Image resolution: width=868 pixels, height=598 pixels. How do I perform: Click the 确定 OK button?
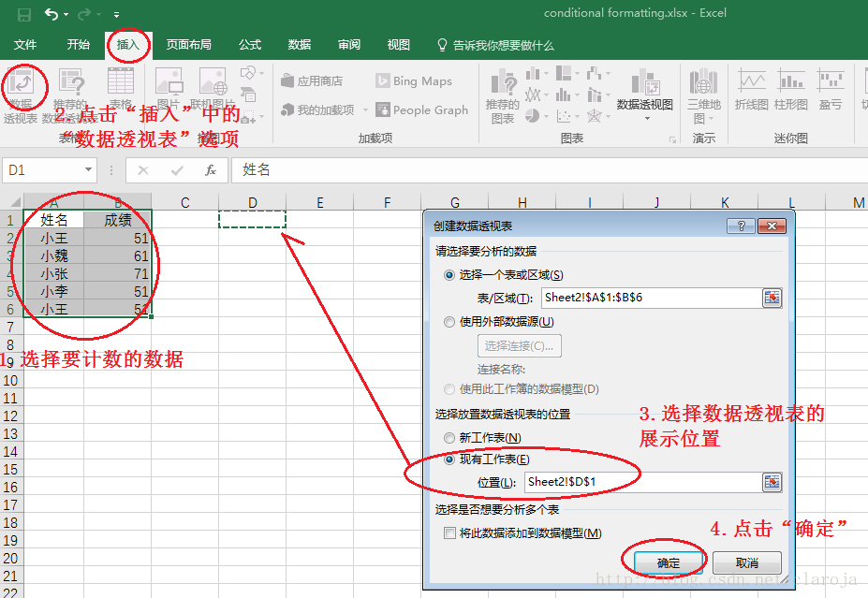pyautogui.click(x=669, y=562)
